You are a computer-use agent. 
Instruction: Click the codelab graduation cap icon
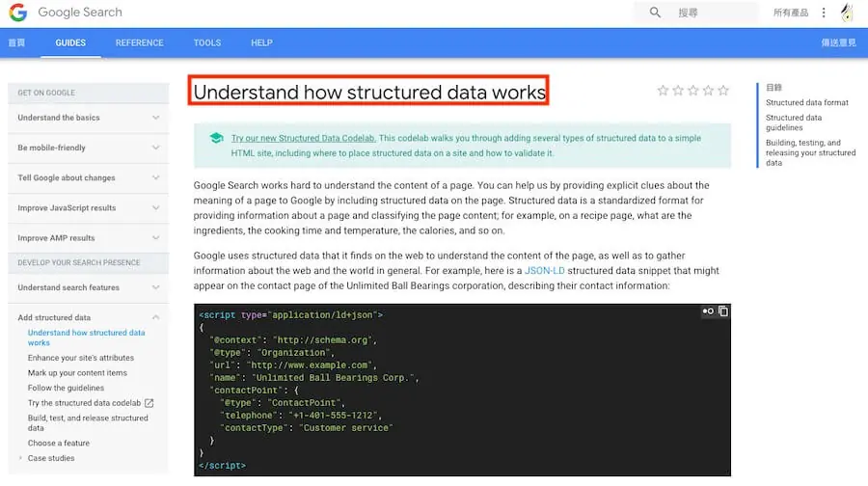(x=216, y=138)
